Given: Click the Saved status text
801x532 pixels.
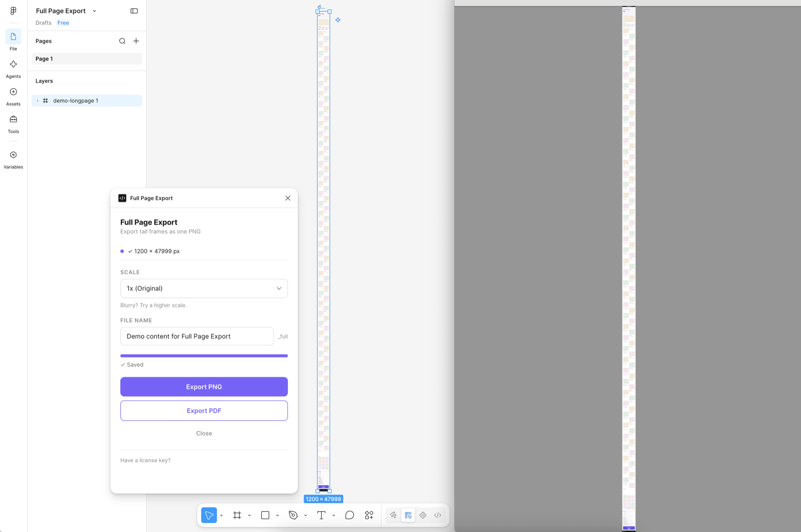Looking at the screenshot, I should point(132,365).
